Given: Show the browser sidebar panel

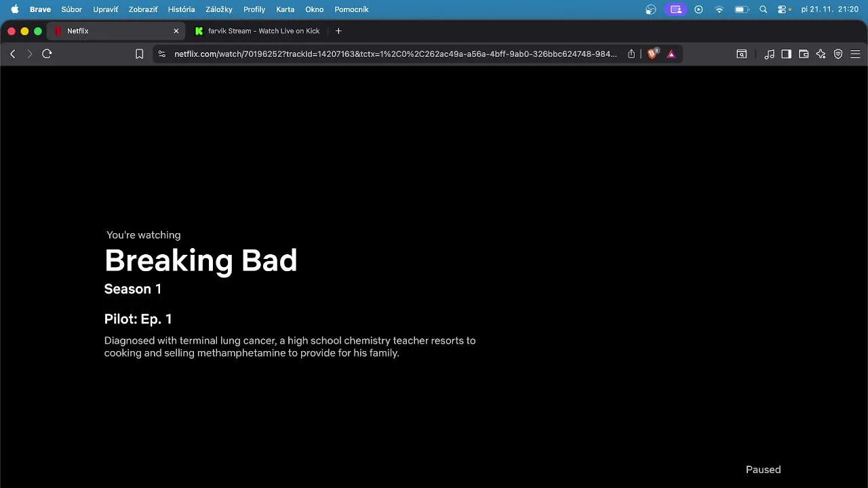Looking at the screenshot, I should (x=787, y=54).
